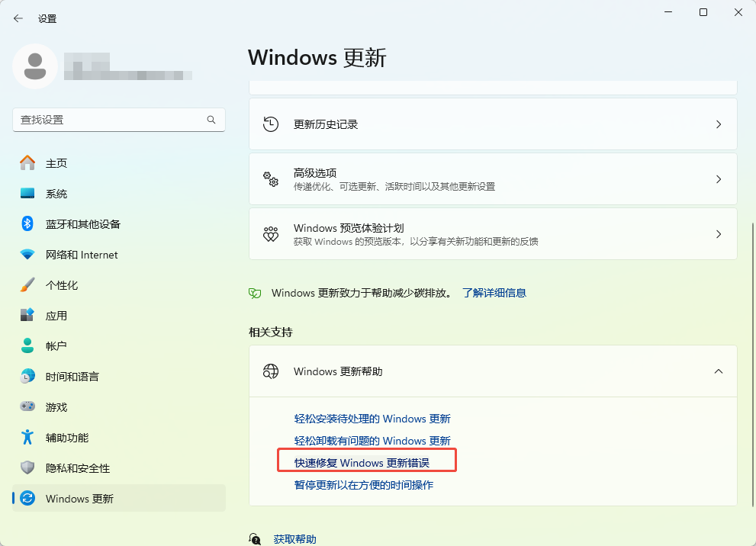
Task: Open 快速修复 Windows 更新错误 link
Action: (362, 463)
